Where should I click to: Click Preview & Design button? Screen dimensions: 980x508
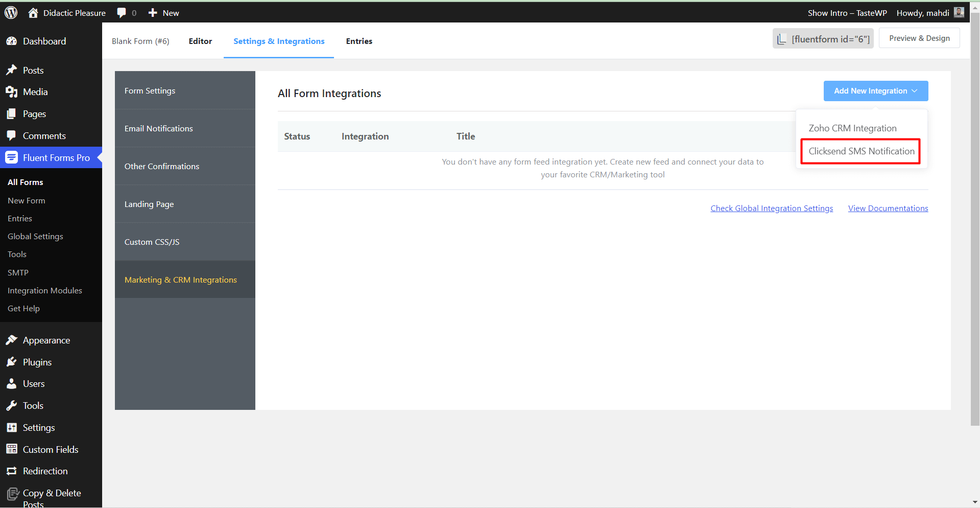click(919, 38)
